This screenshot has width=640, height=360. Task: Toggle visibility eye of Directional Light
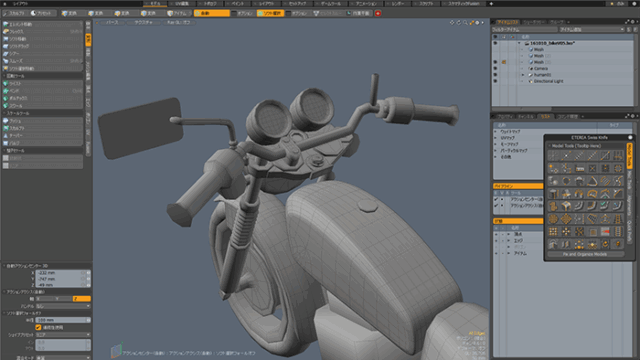[495, 81]
